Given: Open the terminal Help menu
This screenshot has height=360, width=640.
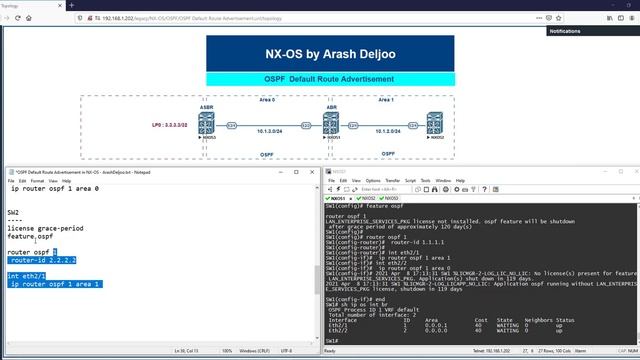Looking at the screenshot, I should (460, 180).
